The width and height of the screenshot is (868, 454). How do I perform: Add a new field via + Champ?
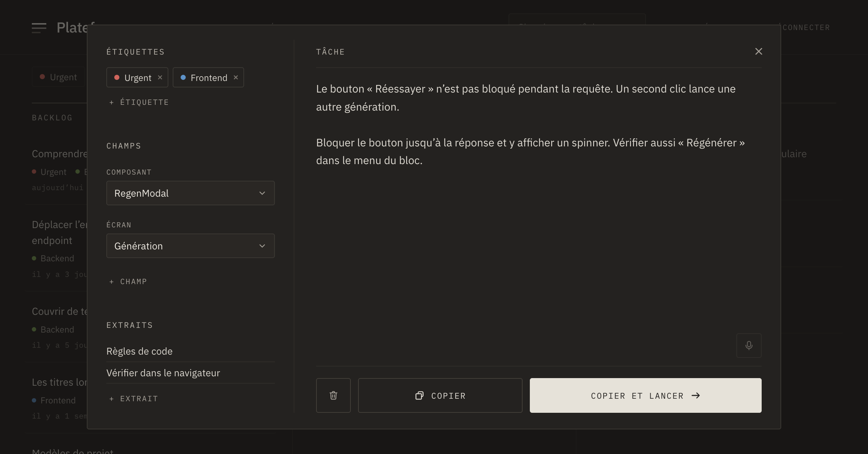(x=128, y=282)
